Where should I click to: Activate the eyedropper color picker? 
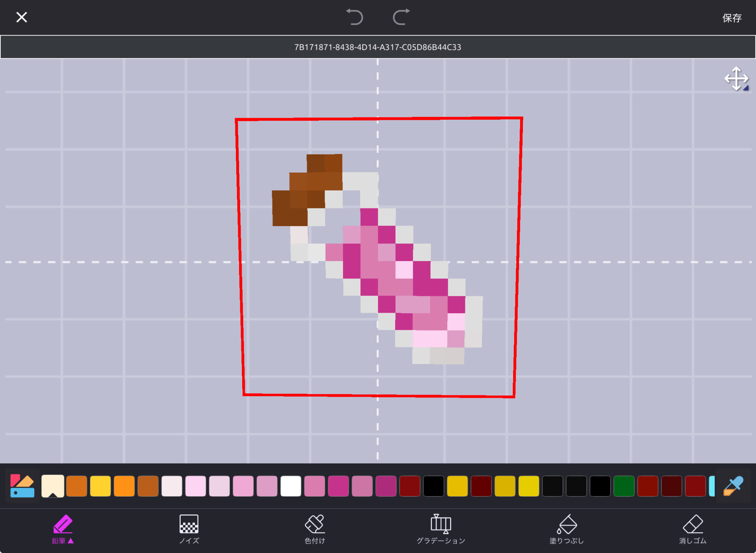pos(733,486)
